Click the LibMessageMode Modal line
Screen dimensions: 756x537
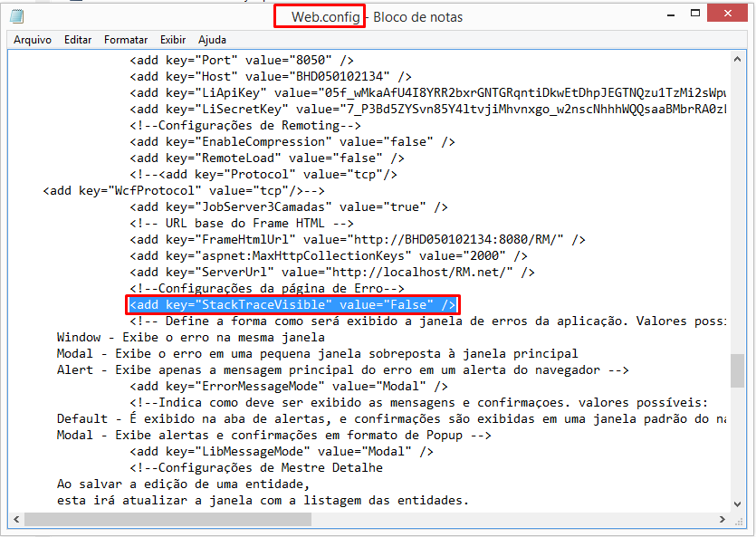point(282,452)
